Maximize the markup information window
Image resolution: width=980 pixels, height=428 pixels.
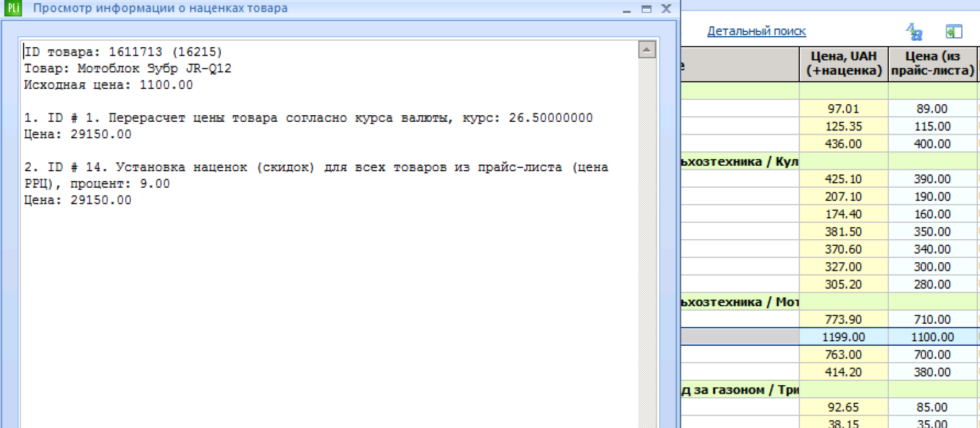[x=647, y=9]
